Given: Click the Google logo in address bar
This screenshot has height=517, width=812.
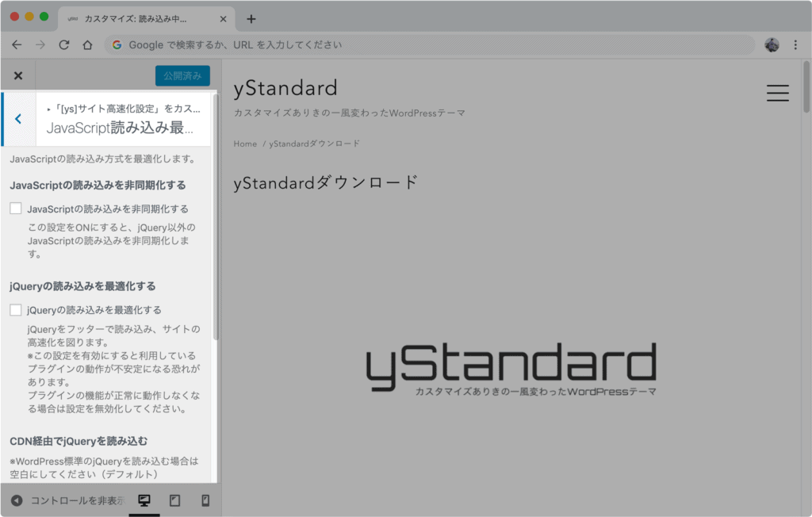Looking at the screenshot, I should click(x=117, y=45).
